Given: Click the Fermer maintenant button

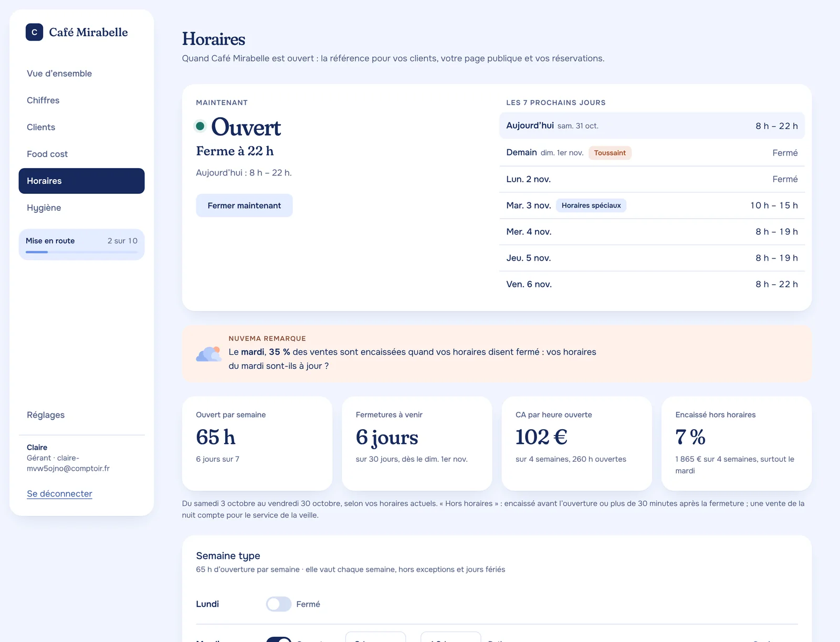Looking at the screenshot, I should coord(244,205).
